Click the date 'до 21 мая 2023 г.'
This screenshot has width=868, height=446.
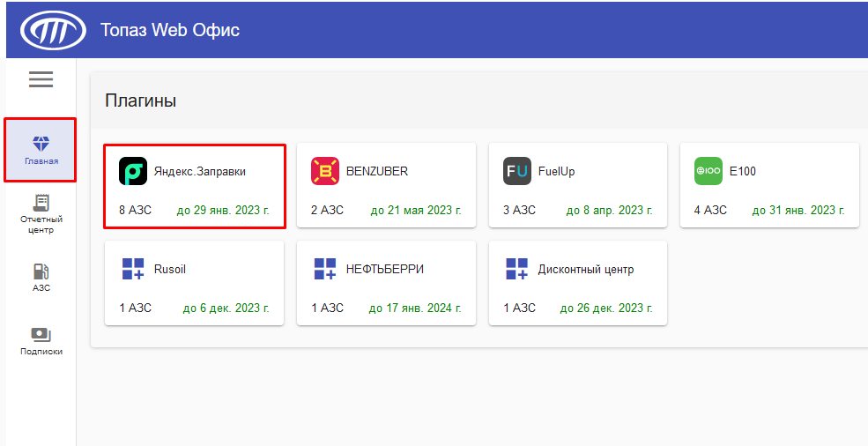[x=416, y=211]
